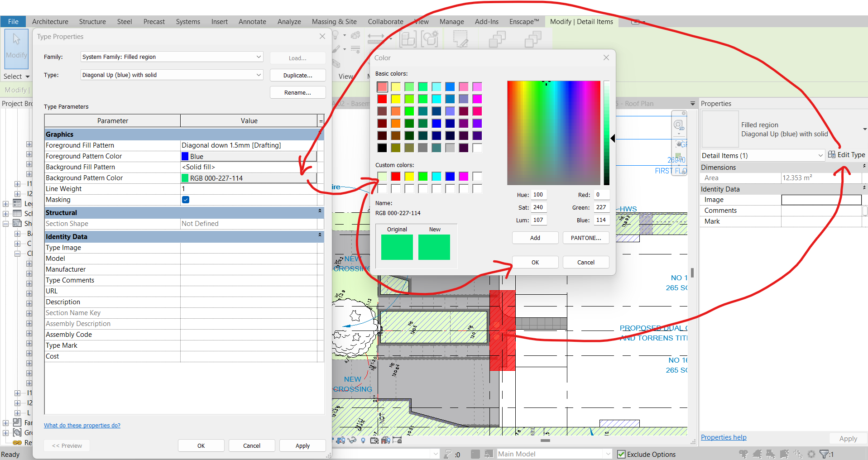The height and width of the screenshot is (460, 868).
Task: Click the worksharing editable-only icon in status bar
Action: [475, 454]
